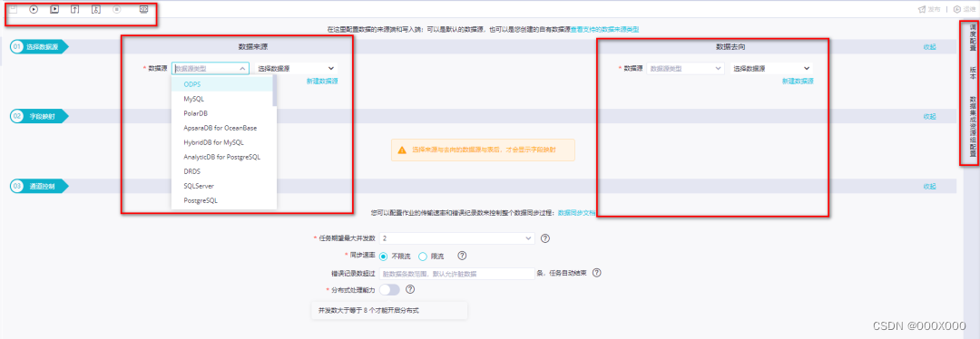Open source 选择数据源 dropdown under 数据来源

[x=297, y=69]
